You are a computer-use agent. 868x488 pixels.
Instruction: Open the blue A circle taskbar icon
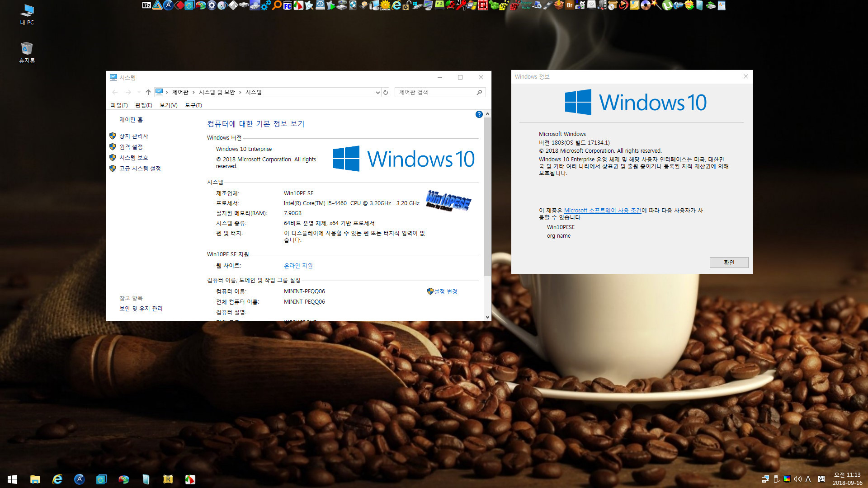79,479
